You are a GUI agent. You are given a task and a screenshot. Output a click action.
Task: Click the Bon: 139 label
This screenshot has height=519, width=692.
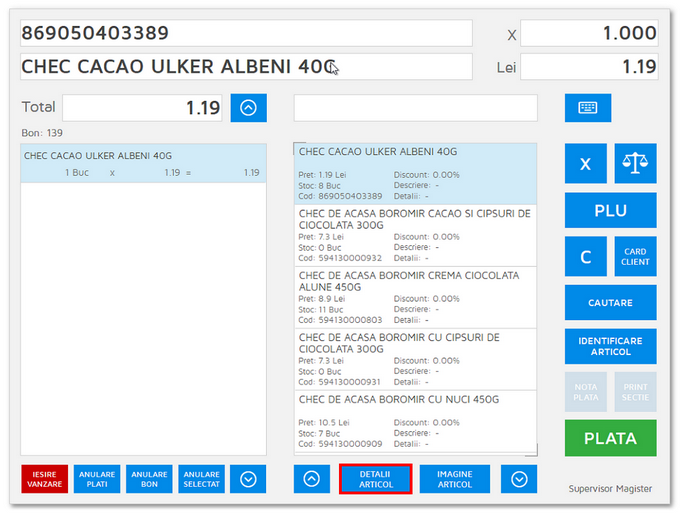42,133
